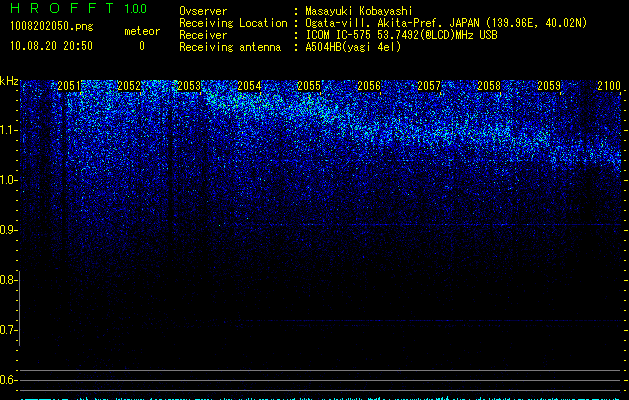This screenshot has width=629, height=400.
Task: Click the Receiving antenna label
Action: [230, 47]
